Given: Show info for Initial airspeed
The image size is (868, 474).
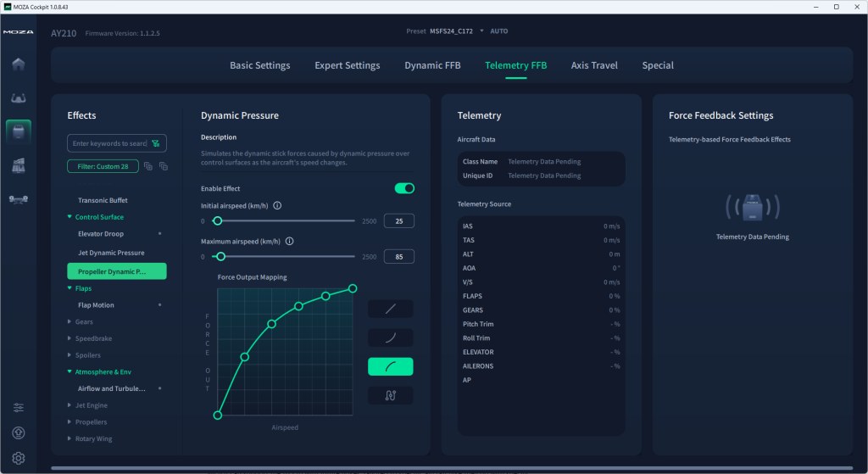Looking at the screenshot, I should (x=277, y=205).
